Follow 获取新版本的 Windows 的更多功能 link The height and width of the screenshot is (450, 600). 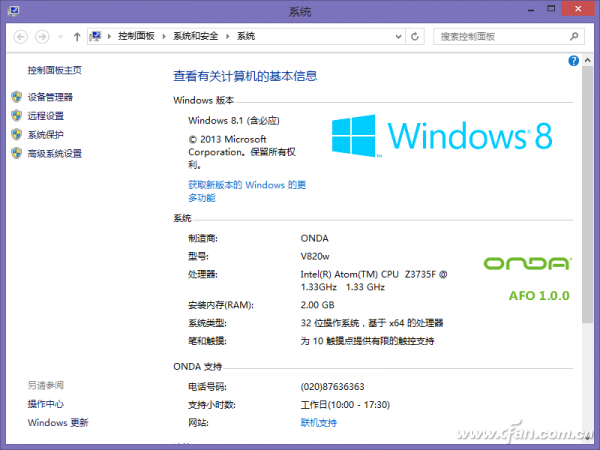click(x=247, y=191)
